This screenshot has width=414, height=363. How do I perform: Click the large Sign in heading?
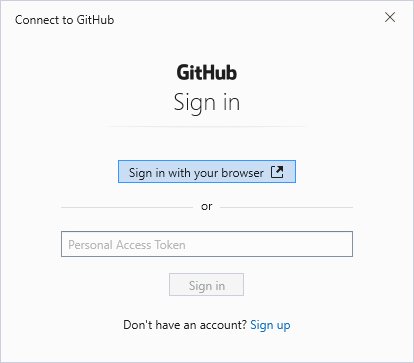point(207,103)
